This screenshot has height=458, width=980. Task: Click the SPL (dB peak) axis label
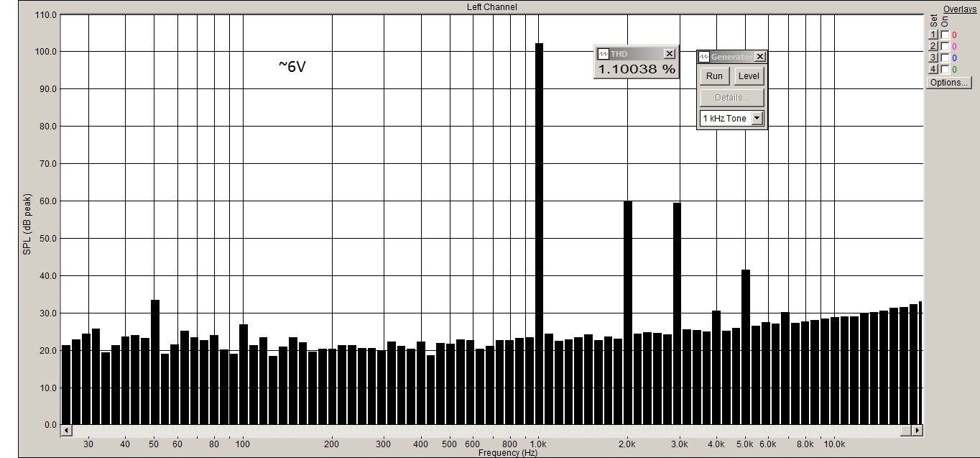[26, 224]
